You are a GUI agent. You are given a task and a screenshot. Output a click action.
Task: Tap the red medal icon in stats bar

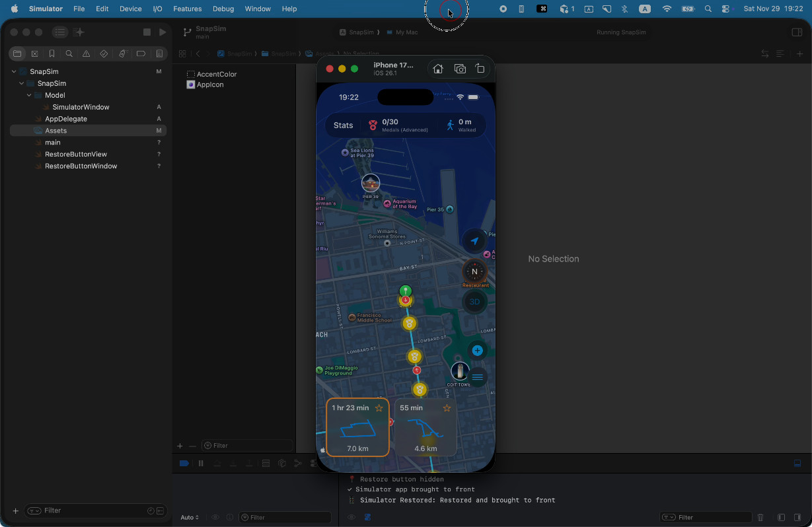(x=373, y=125)
